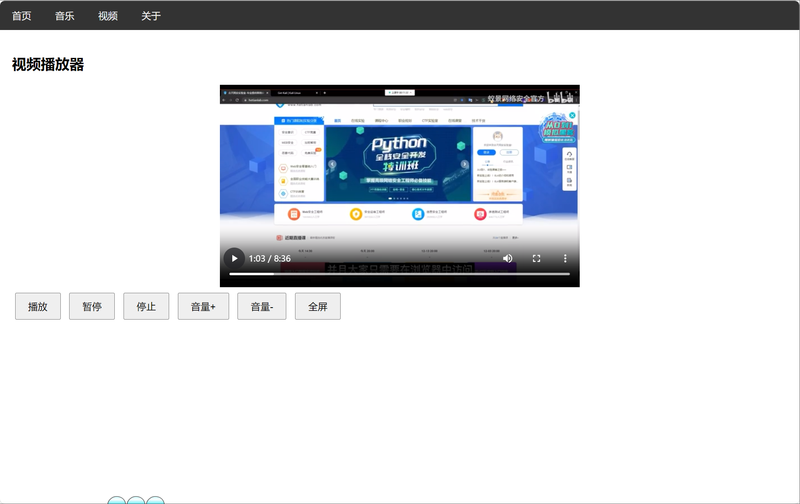Click the 1:03 / 8:36 time display

[x=269, y=259]
